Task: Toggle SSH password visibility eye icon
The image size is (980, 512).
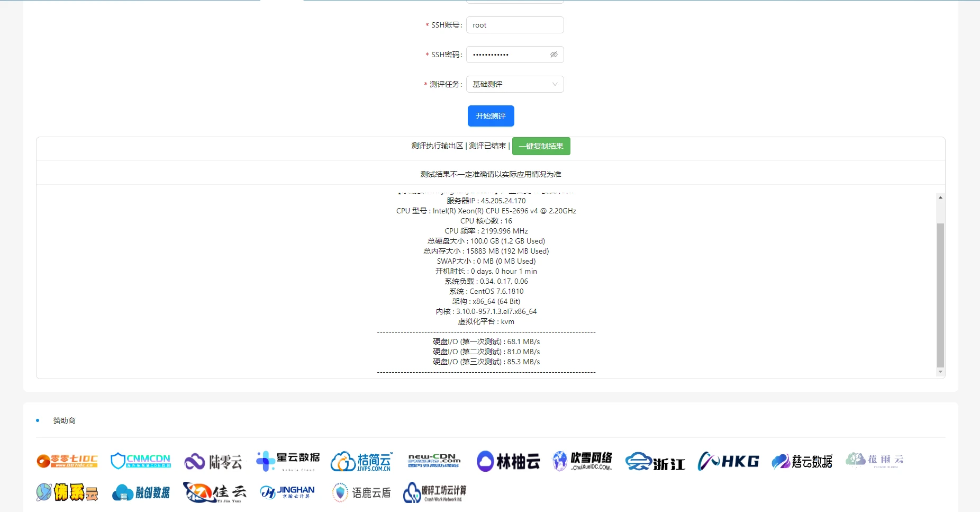Action: pyautogui.click(x=553, y=55)
